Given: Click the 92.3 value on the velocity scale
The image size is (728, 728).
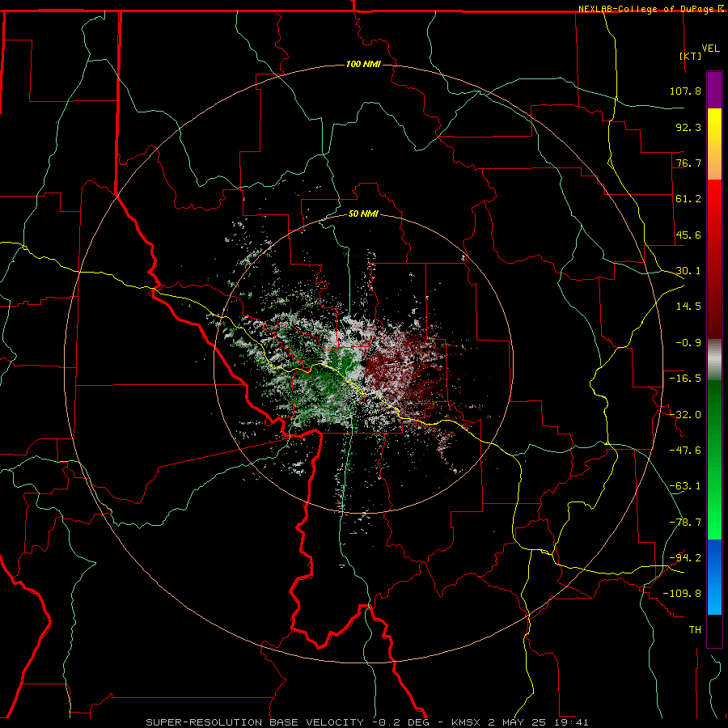Looking at the screenshot, I should pos(688,127).
